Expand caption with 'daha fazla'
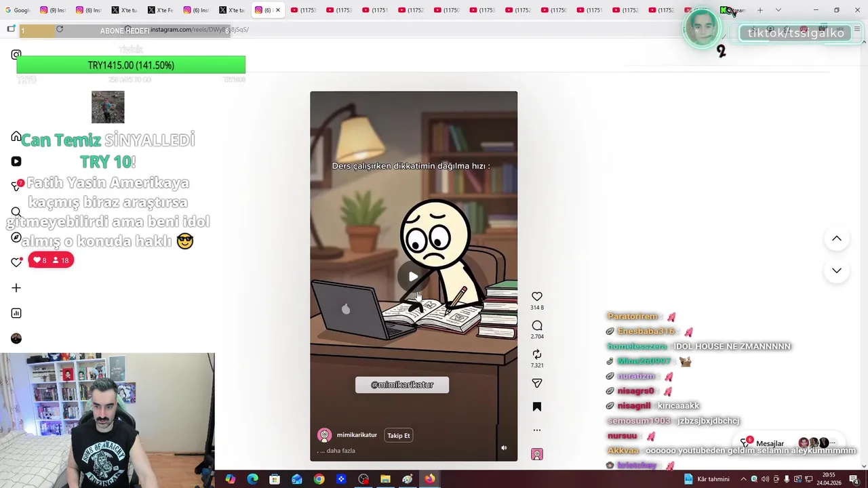868x488 pixels. (x=341, y=451)
